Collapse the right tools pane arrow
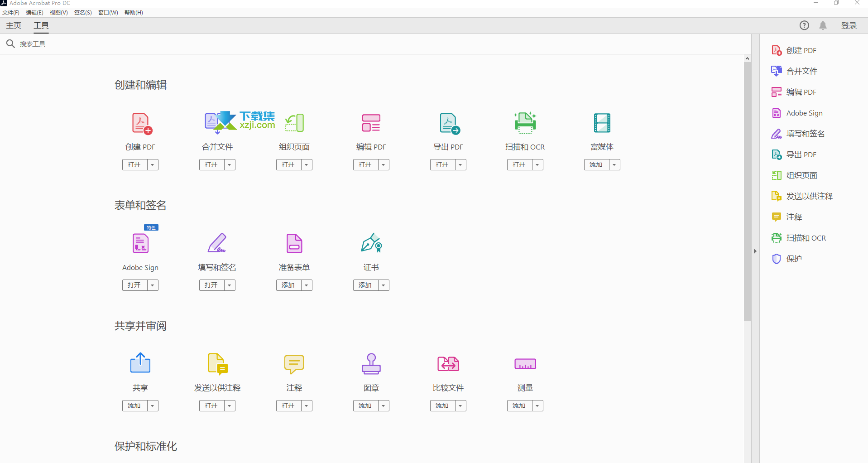 tap(755, 251)
